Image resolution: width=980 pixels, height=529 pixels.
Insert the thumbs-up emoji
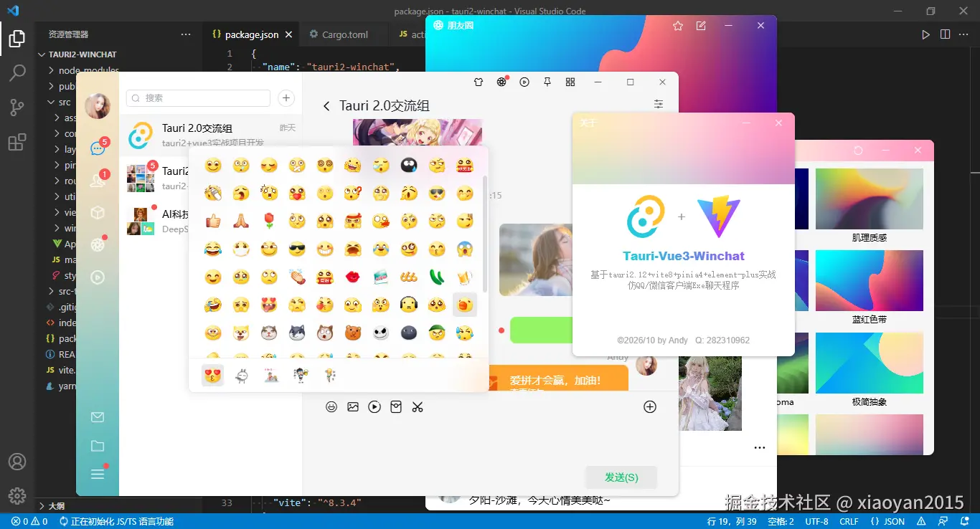click(212, 221)
